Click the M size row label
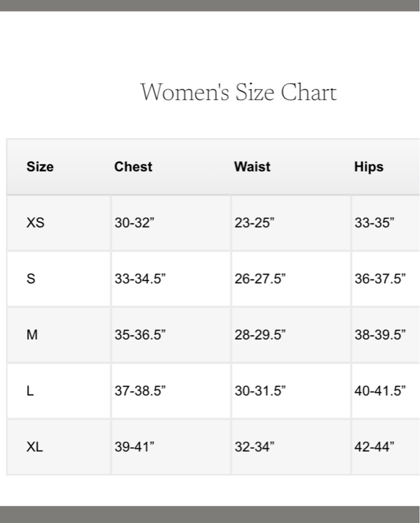The image size is (420, 523). (x=32, y=335)
